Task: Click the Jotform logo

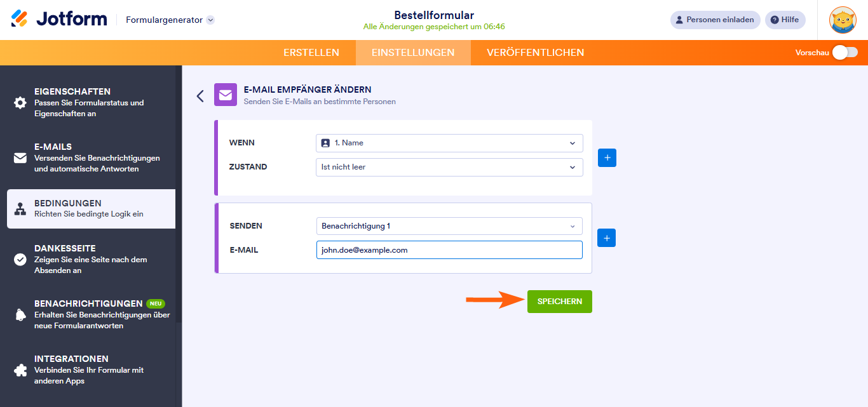Action: click(59, 19)
